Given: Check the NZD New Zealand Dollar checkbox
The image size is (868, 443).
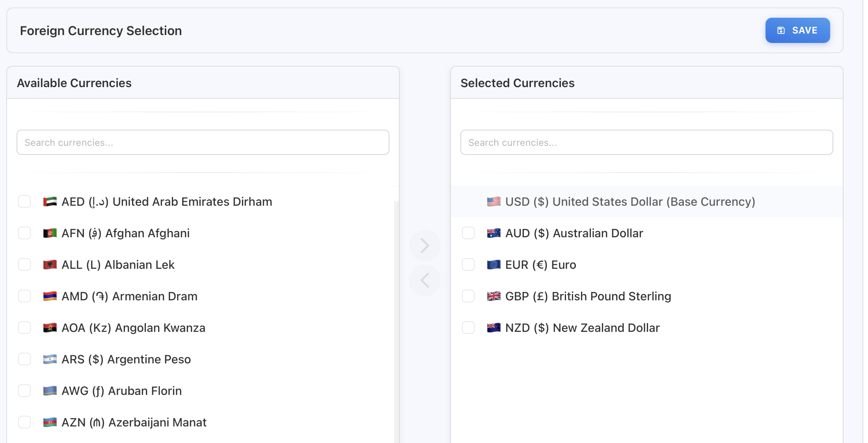Looking at the screenshot, I should 468,328.
